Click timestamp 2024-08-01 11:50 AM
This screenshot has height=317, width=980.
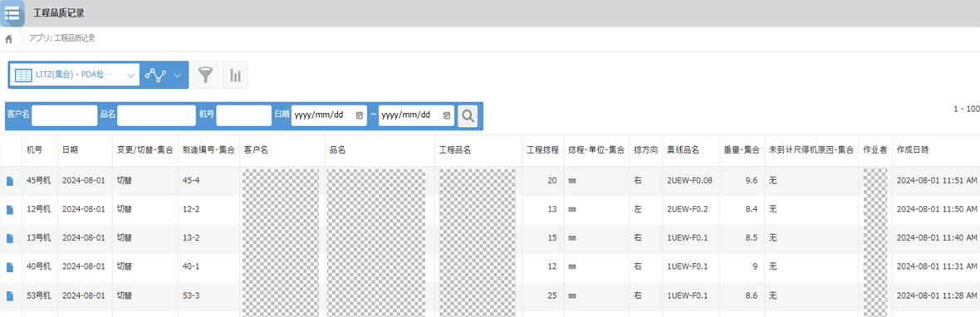click(937, 210)
